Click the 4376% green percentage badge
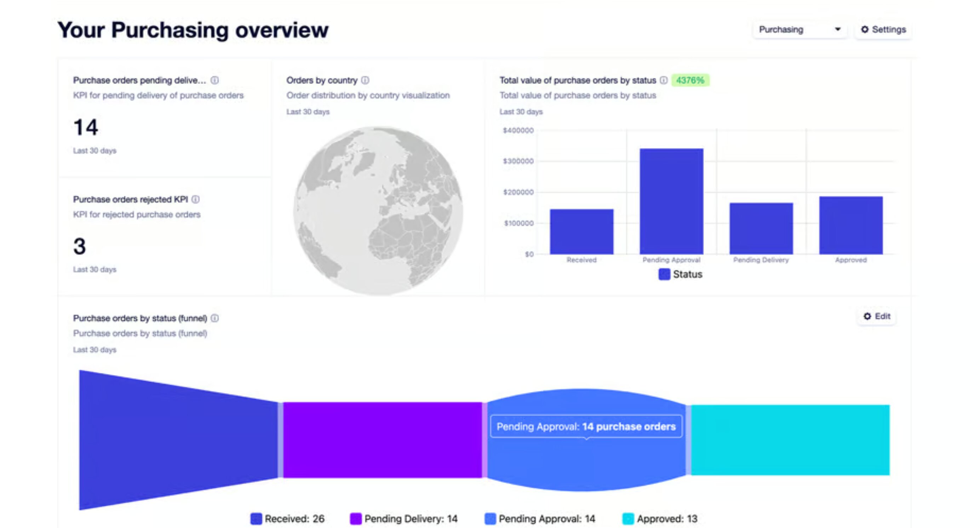The width and height of the screenshot is (980, 528). pyautogui.click(x=690, y=80)
